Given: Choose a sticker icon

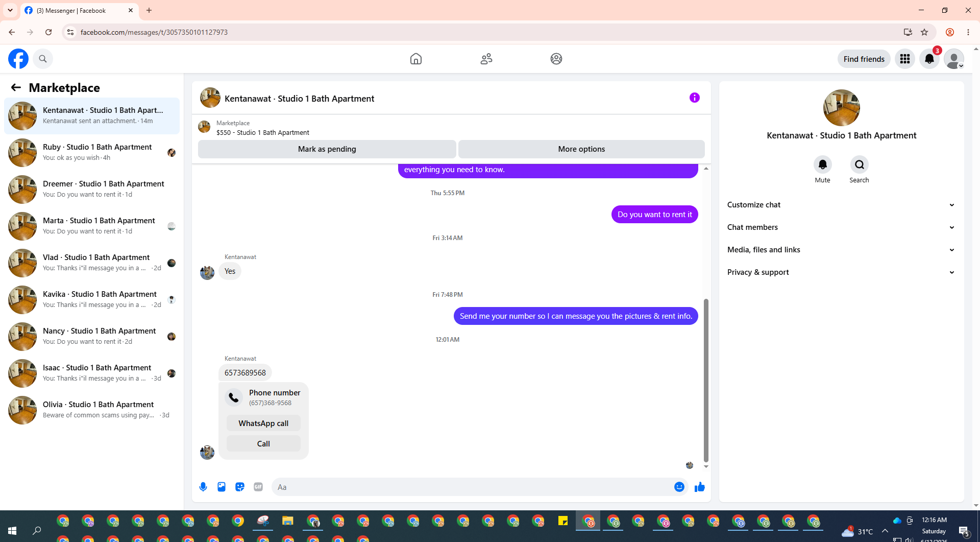Looking at the screenshot, I should tap(240, 487).
